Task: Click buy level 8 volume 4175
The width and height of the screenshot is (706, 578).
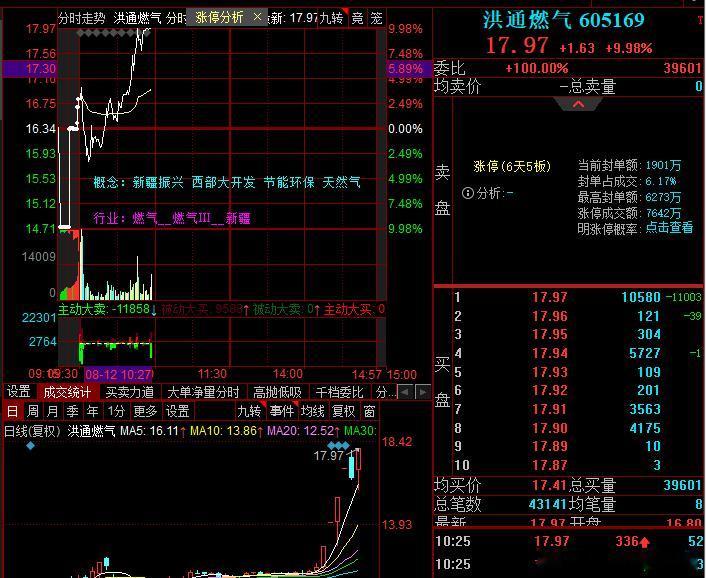Action: coord(645,428)
